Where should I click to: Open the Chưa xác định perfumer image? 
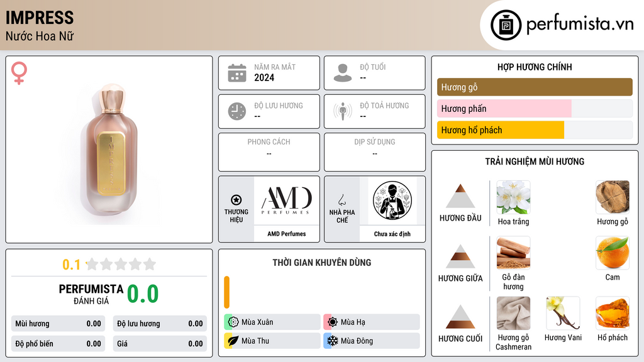[392, 200]
